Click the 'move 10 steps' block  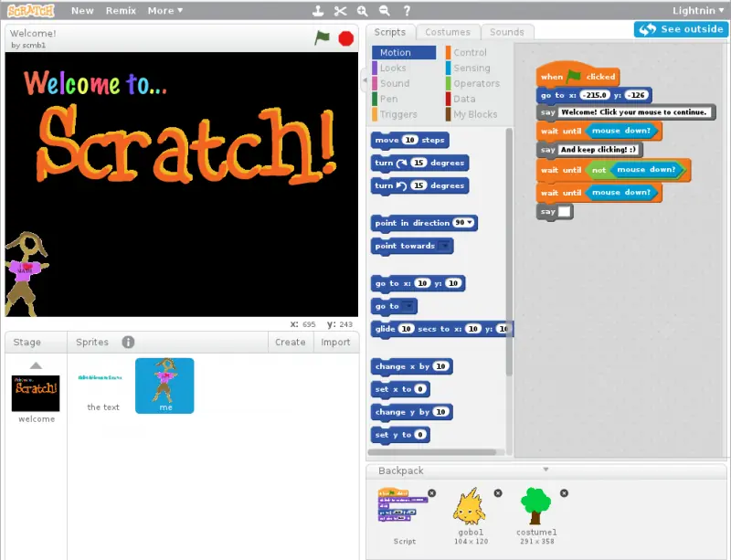click(409, 140)
